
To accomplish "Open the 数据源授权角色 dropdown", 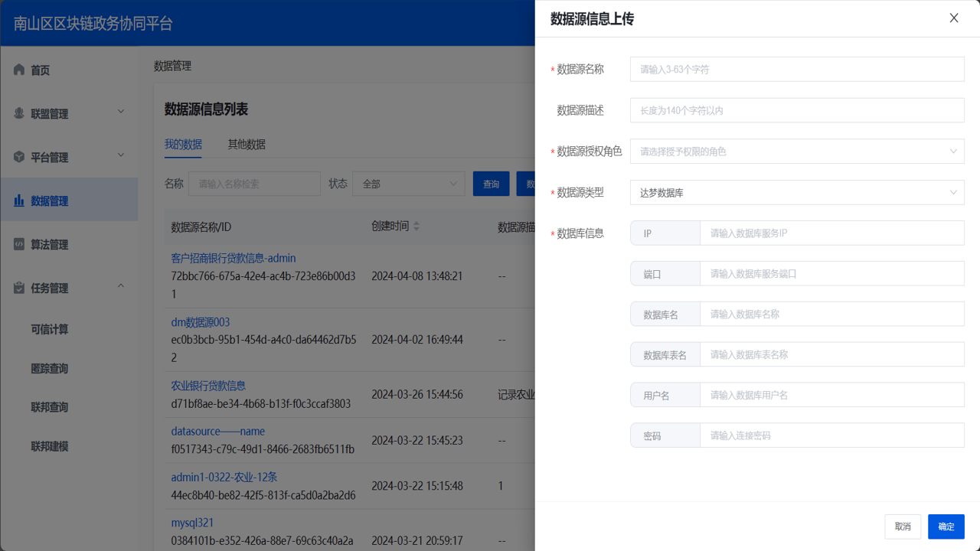I will point(797,152).
